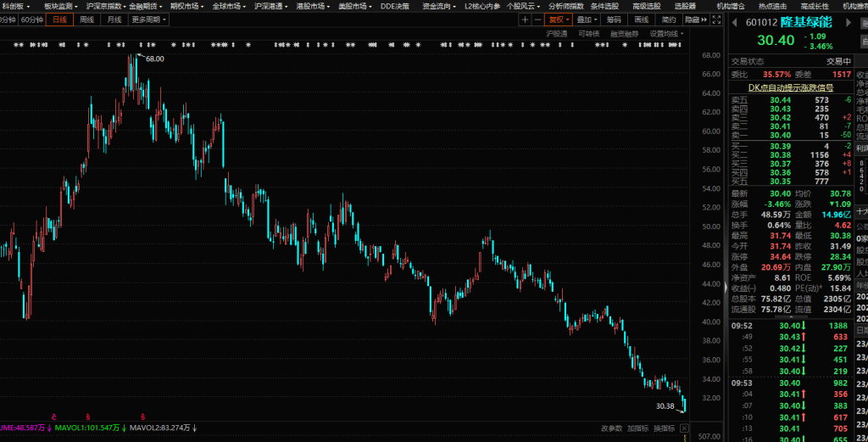Viewport: 868px width, 442px height.
Task: Open 资金流向 menu
Action: [439, 6]
